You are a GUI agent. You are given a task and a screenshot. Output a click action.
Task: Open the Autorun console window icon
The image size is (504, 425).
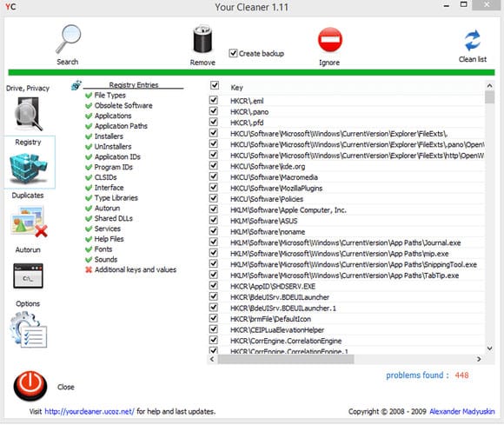(x=29, y=276)
